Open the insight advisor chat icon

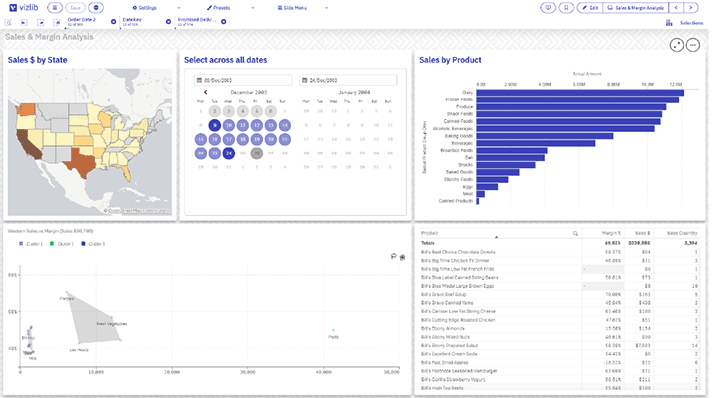coord(548,8)
